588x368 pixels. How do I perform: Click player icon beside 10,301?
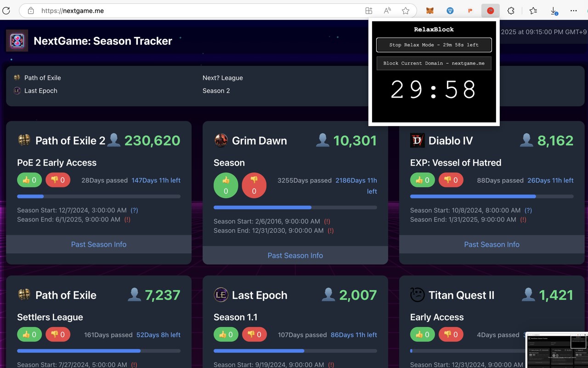(x=323, y=140)
